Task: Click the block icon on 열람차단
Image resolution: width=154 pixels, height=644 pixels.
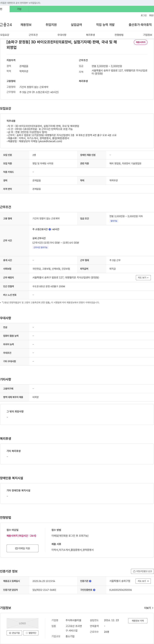Action: pyautogui.click(x=27, y=633)
